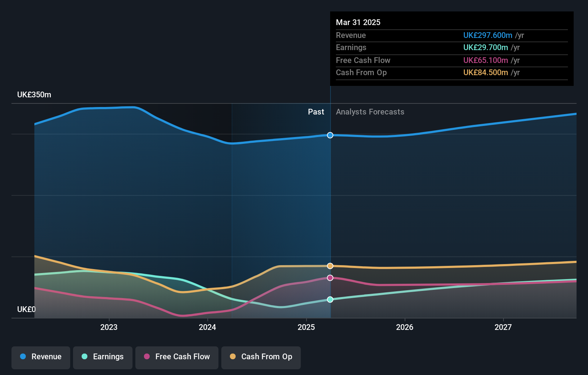Click the 2023 x-axis label
Image resolution: width=588 pixels, height=375 pixels.
point(109,327)
